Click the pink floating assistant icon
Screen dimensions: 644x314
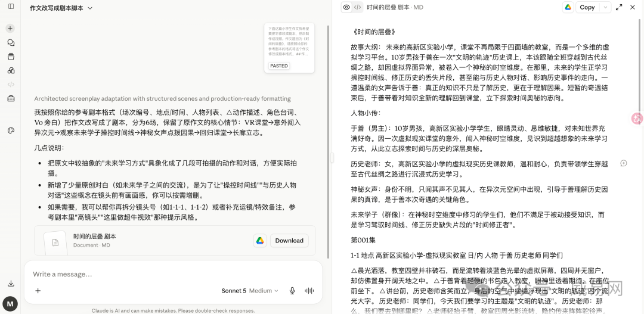click(637, 118)
